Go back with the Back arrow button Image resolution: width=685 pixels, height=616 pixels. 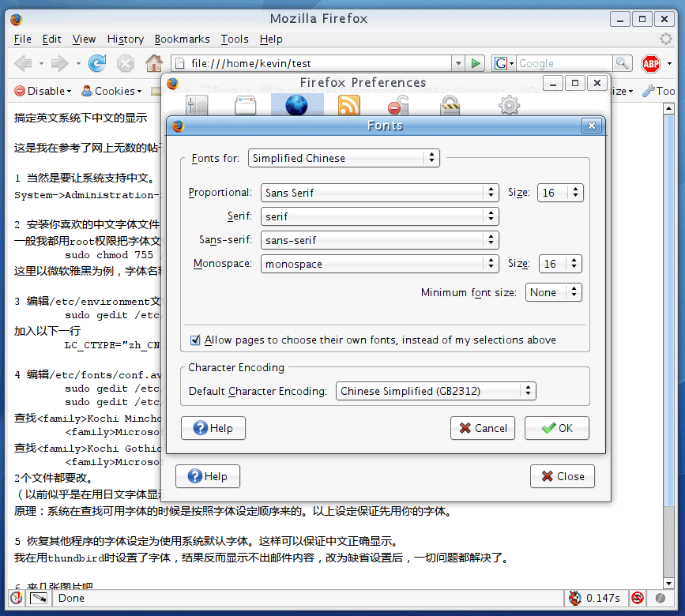(x=23, y=64)
